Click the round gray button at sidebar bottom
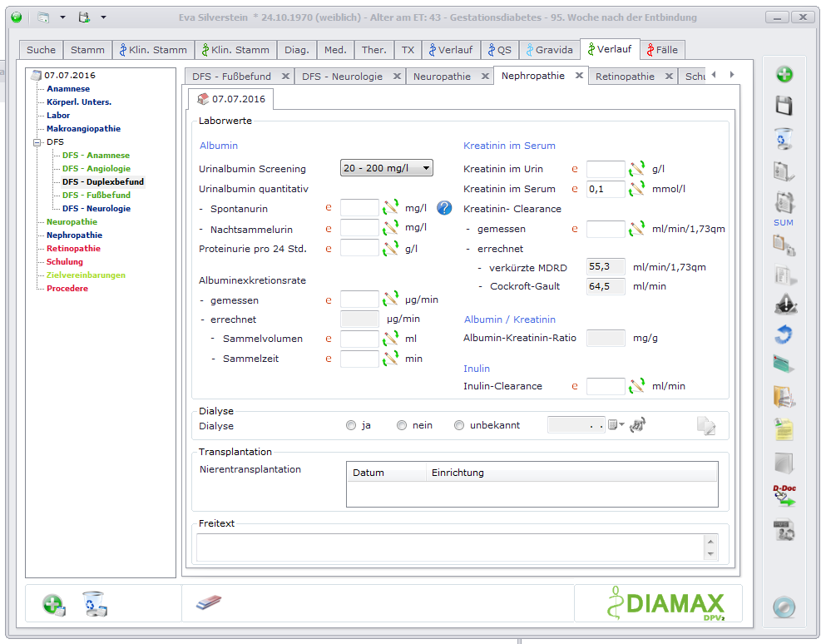Viewport: 826px width, 644px height. (x=784, y=607)
